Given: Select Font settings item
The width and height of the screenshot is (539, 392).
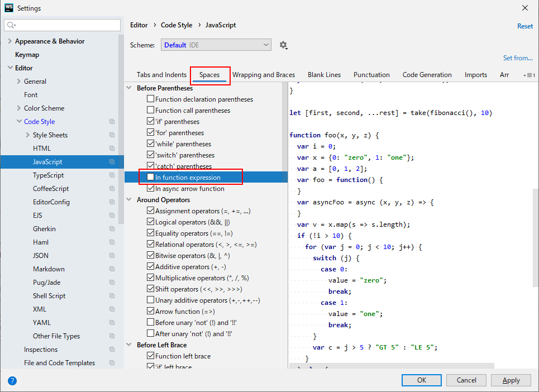Looking at the screenshot, I should coord(31,95).
